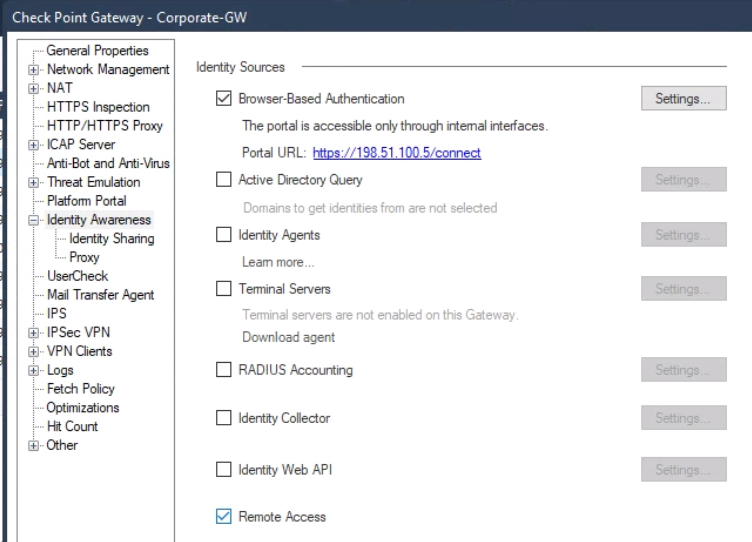Image resolution: width=752 pixels, height=542 pixels.
Task: Click Learn more link under Identity Agents
Action: coord(278,262)
